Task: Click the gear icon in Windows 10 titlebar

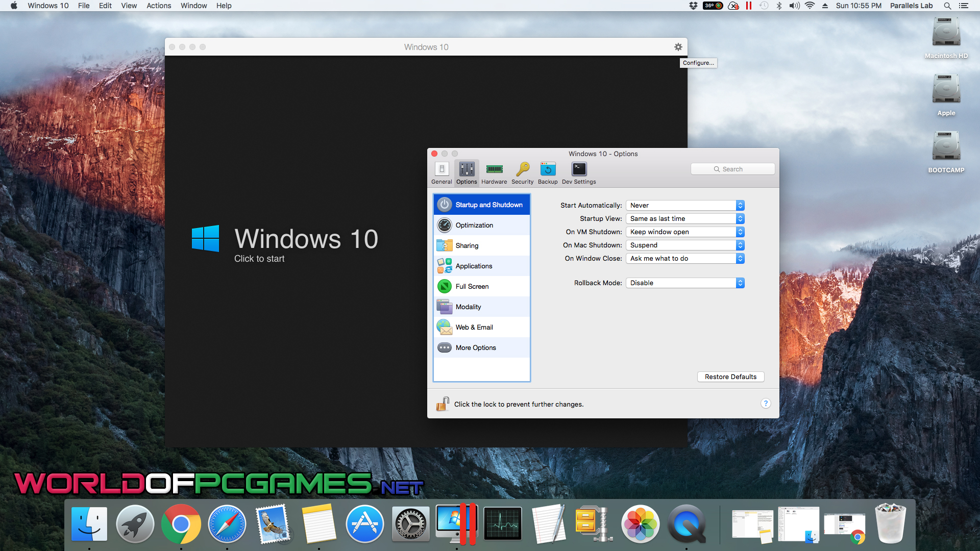Action: coord(678,47)
